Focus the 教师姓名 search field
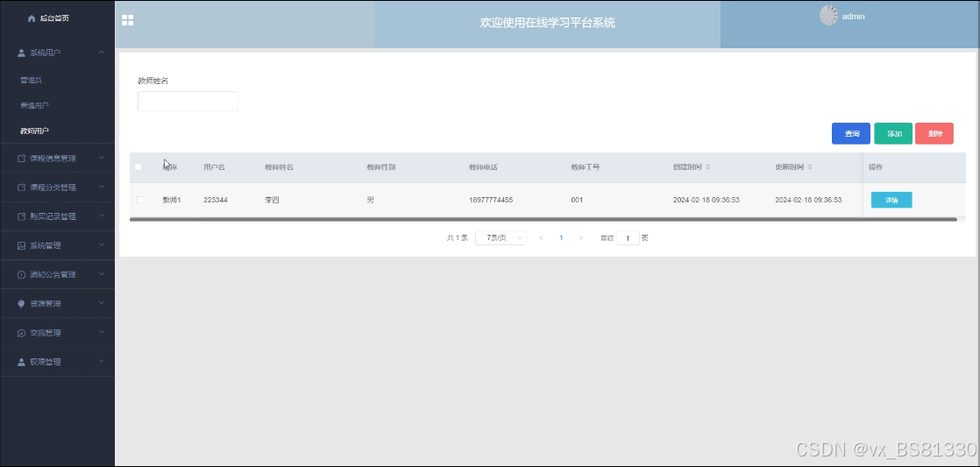 pyautogui.click(x=188, y=102)
